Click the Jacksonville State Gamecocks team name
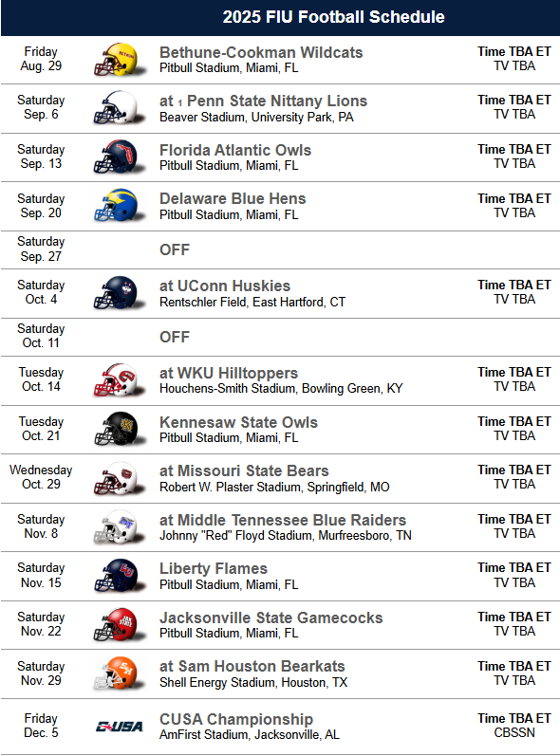Viewport: 560px width, 756px height. tap(271, 618)
